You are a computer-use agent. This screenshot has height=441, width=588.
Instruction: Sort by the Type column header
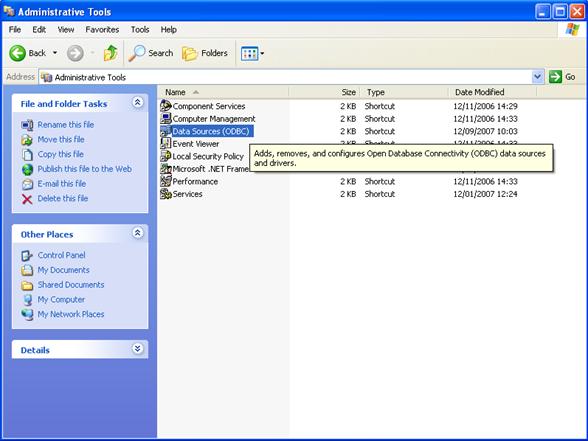[404, 92]
